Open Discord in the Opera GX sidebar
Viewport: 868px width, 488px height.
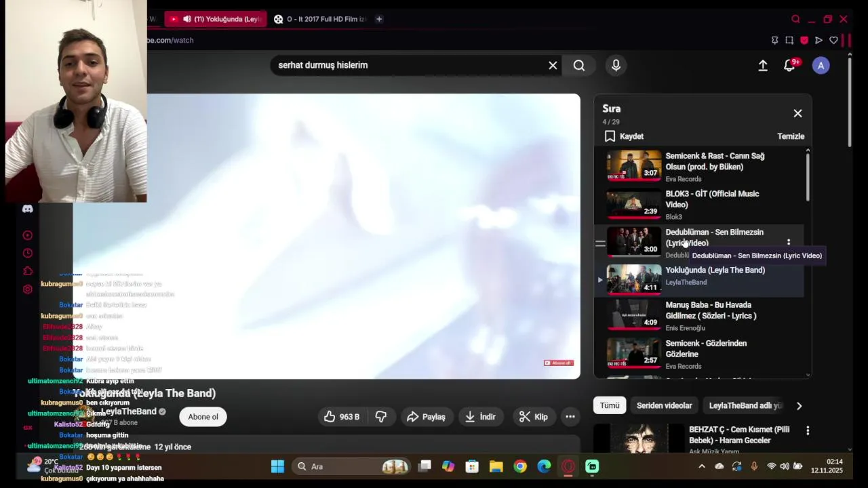tap(28, 209)
